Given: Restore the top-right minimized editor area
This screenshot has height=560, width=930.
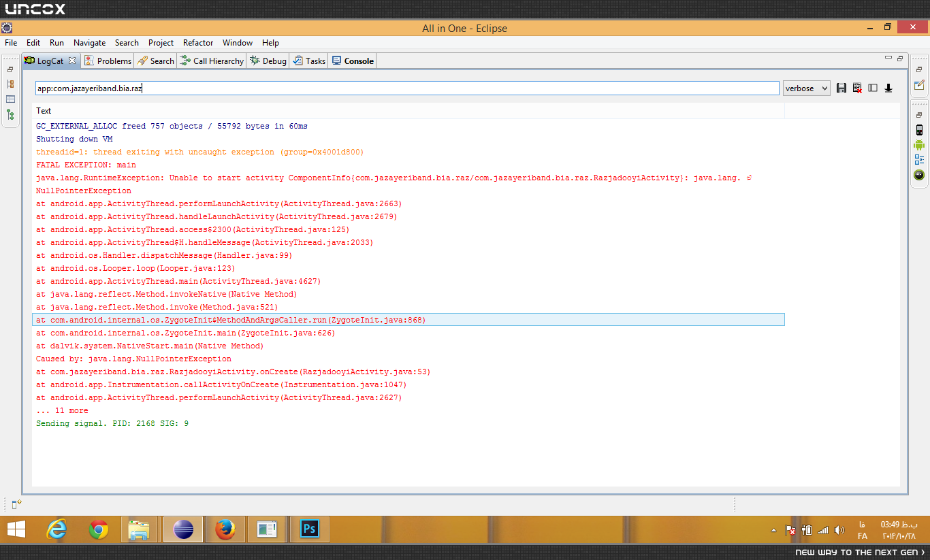Looking at the screenshot, I should pyautogui.click(x=919, y=69).
